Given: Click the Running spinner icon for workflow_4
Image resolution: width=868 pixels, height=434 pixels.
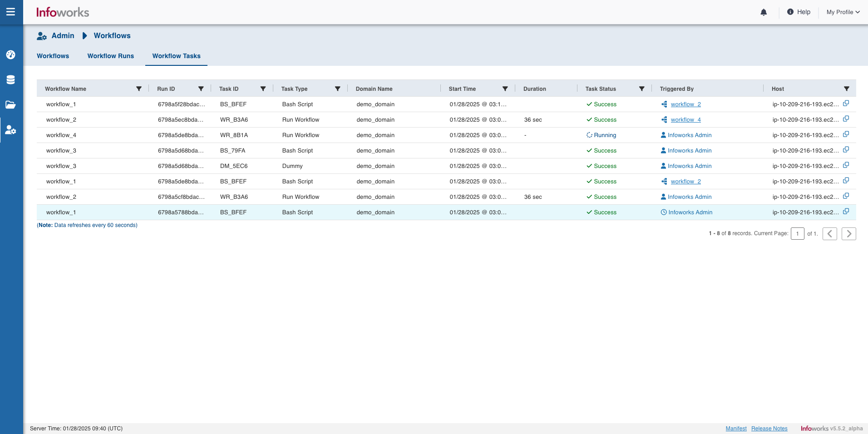Looking at the screenshot, I should pos(589,135).
